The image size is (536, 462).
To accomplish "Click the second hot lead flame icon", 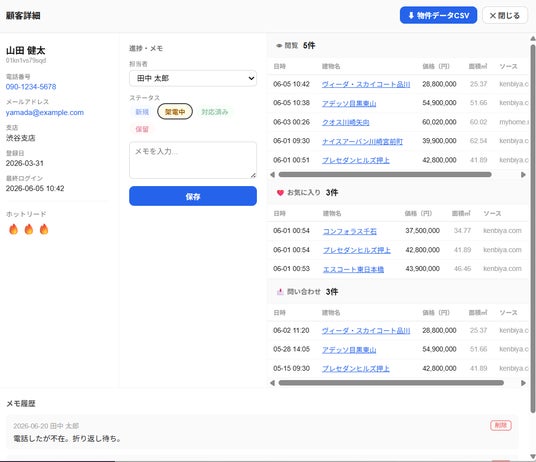I will 29,229.
